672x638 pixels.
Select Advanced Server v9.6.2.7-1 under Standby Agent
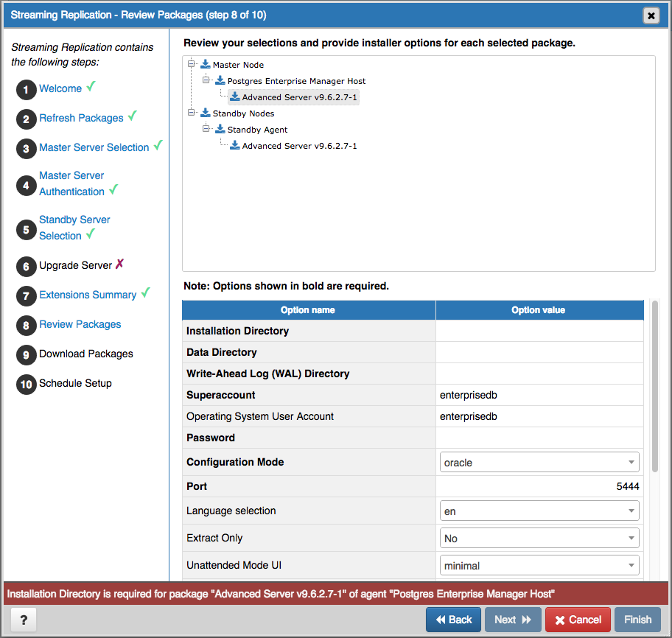[x=299, y=146]
